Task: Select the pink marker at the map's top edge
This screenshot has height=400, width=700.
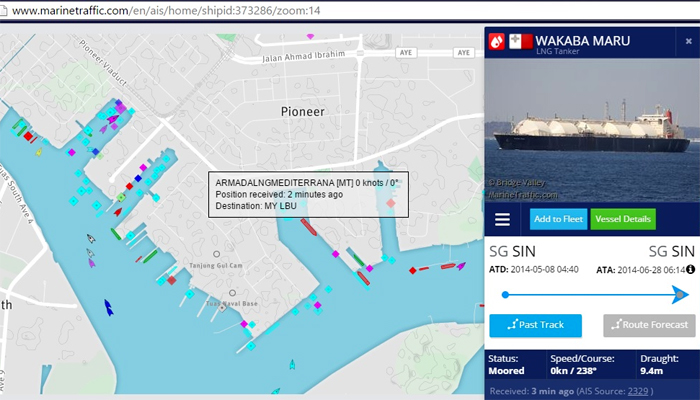Action: tap(310, 37)
